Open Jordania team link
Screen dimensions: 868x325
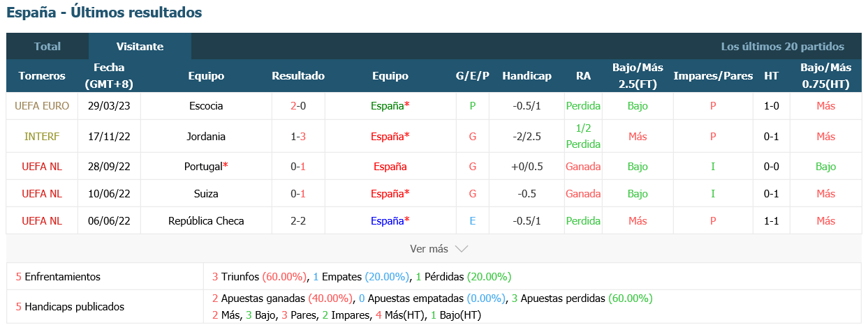click(x=206, y=136)
